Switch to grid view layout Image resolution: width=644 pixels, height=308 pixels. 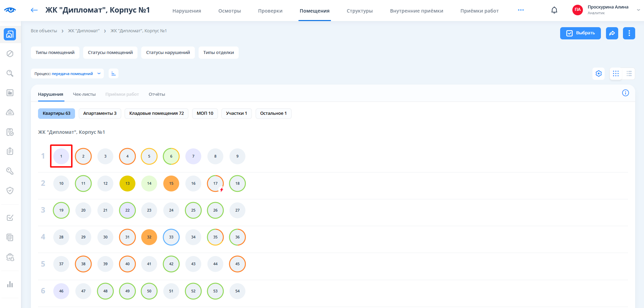(x=616, y=74)
